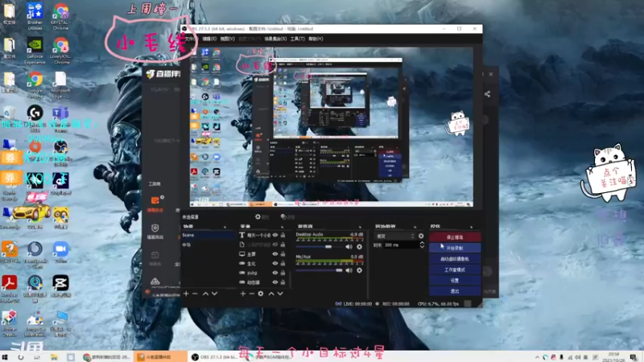Toggle lock on 主屏 source
Screen dimensions: 644x362
283,254
